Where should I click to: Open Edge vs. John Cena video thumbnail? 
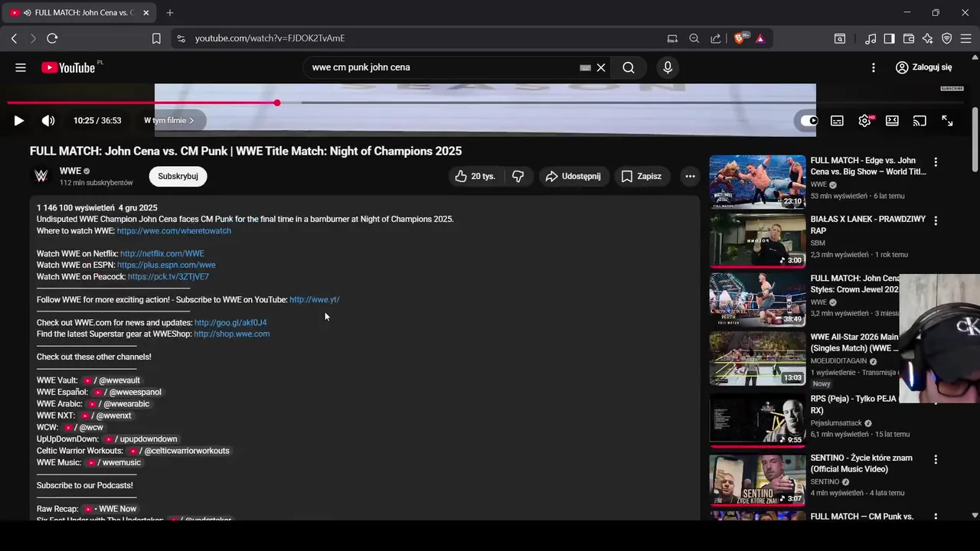click(757, 182)
